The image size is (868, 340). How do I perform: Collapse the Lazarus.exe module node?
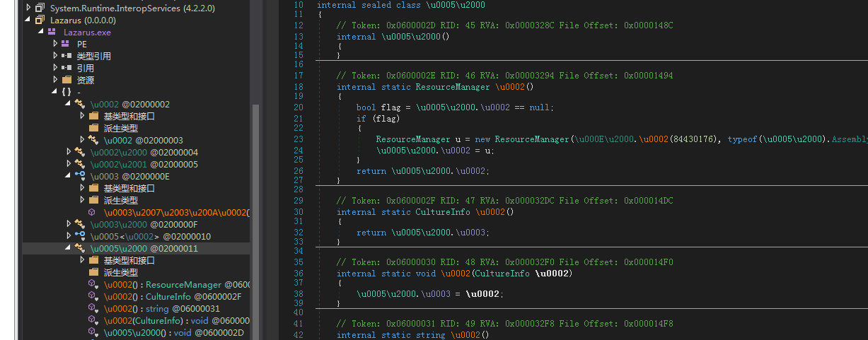pos(42,32)
